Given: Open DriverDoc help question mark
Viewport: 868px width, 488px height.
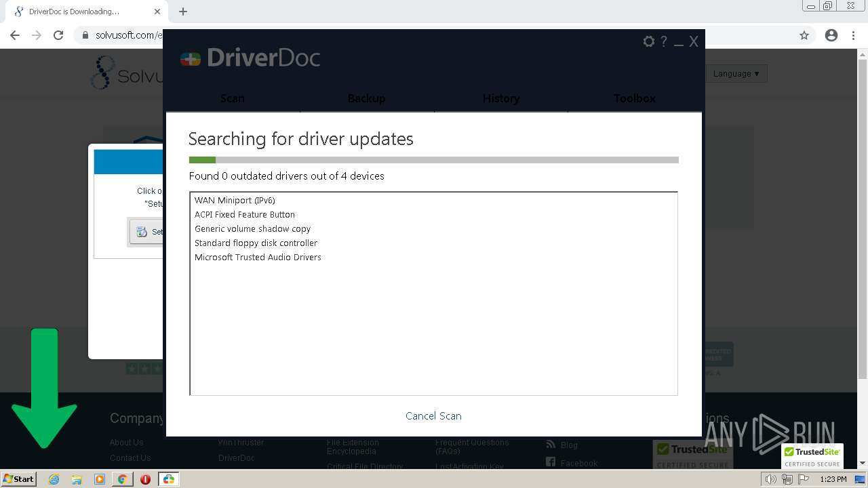Looking at the screenshot, I should point(664,41).
